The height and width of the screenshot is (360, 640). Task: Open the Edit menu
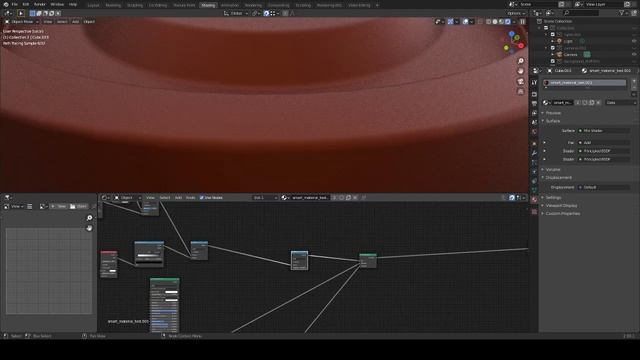coord(26,4)
